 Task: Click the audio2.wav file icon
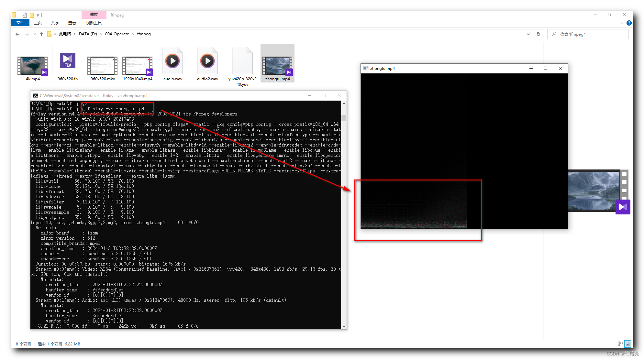pos(207,61)
